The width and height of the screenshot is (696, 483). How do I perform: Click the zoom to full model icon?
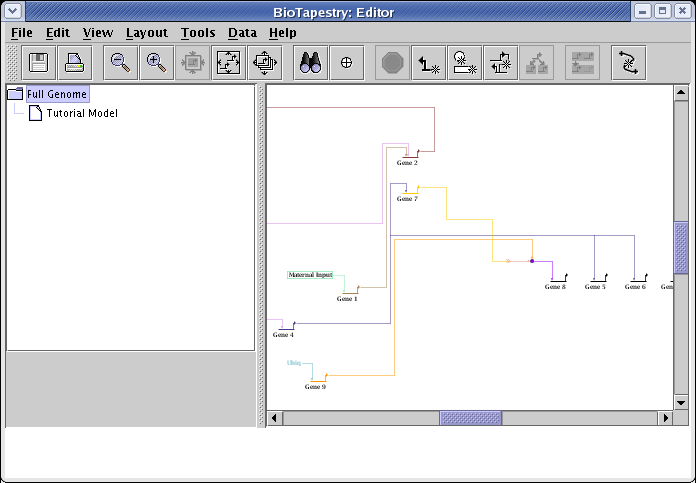pos(229,63)
